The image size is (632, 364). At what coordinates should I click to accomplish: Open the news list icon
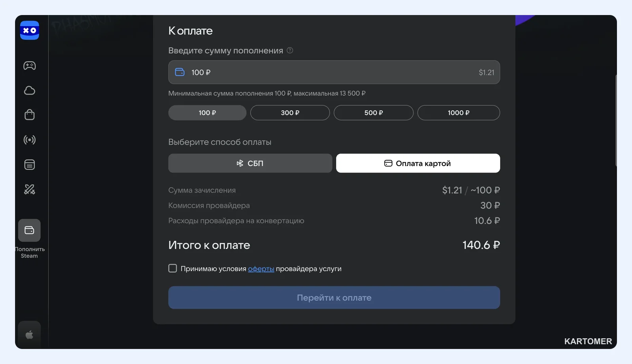pos(30,165)
